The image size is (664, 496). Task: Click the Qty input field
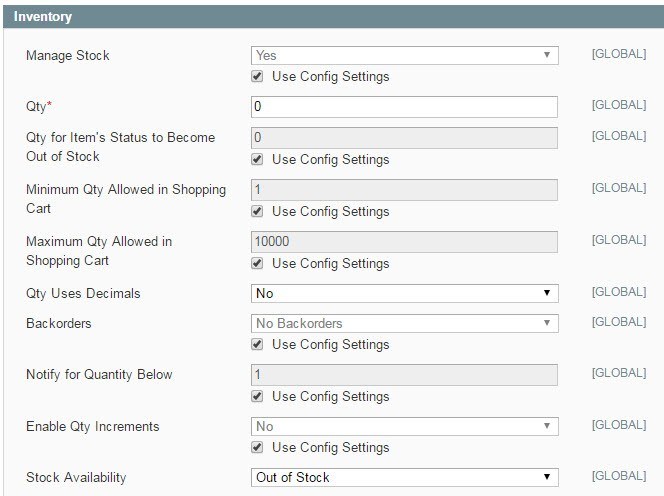coord(403,107)
